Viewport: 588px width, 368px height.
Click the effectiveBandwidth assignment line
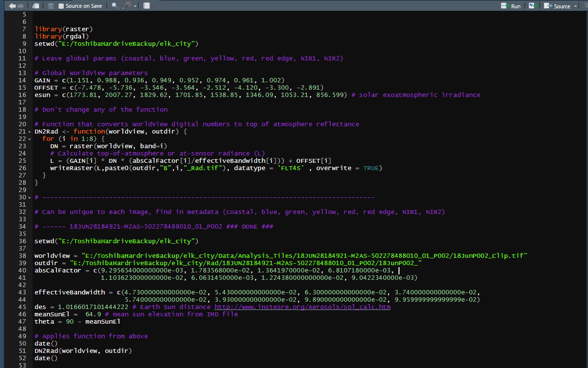pyautogui.click(x=257, y=292)
